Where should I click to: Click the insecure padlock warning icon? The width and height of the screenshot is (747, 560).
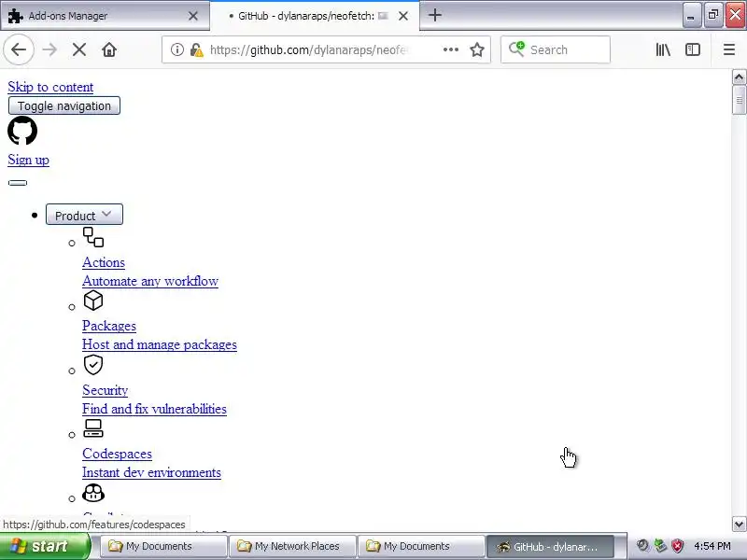[196, 49]
